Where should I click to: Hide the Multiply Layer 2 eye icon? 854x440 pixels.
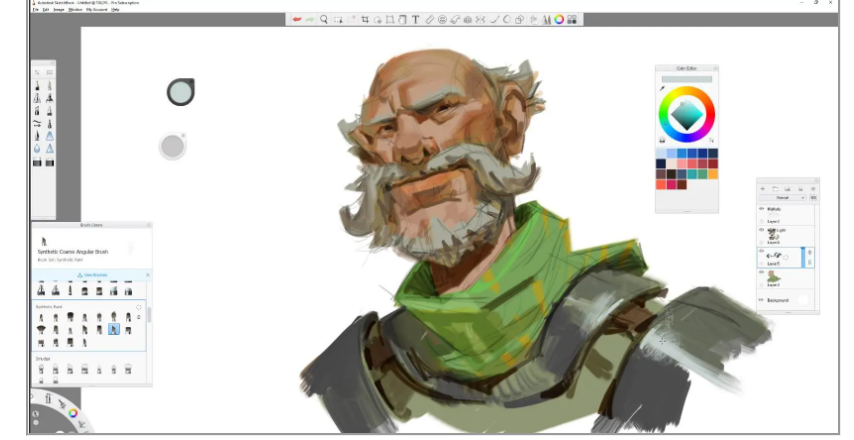pyautogui.click(x=761, y=209)
